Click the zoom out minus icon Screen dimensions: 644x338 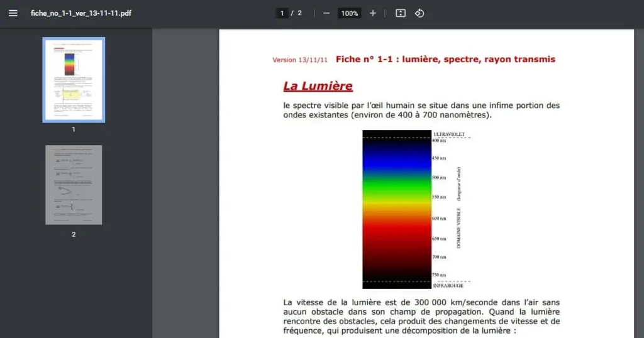326,13
